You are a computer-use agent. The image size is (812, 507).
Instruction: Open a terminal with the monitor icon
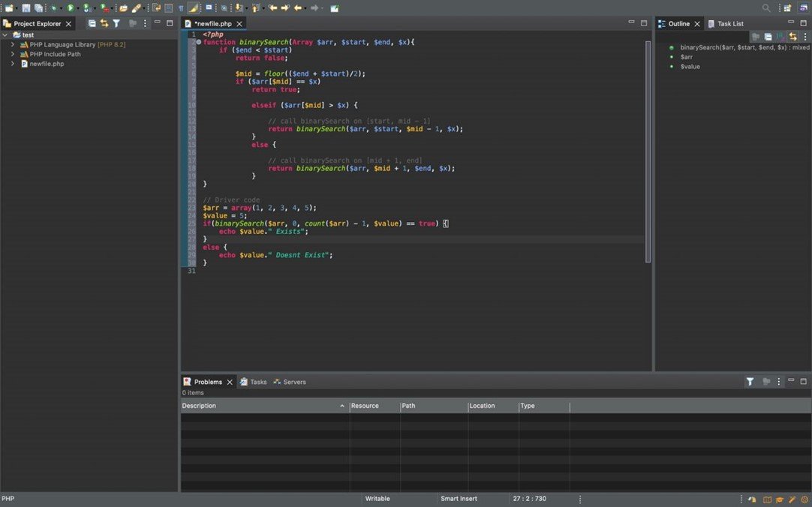[209, 7]
